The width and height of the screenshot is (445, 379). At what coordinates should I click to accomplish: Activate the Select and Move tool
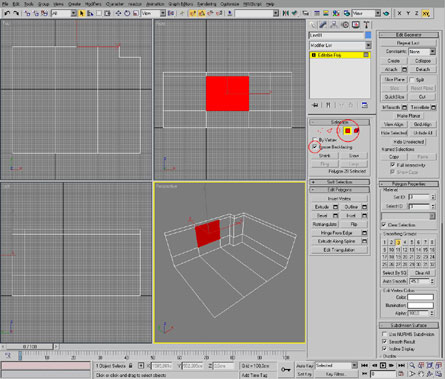pyautogui.click(x=118, y=13)
